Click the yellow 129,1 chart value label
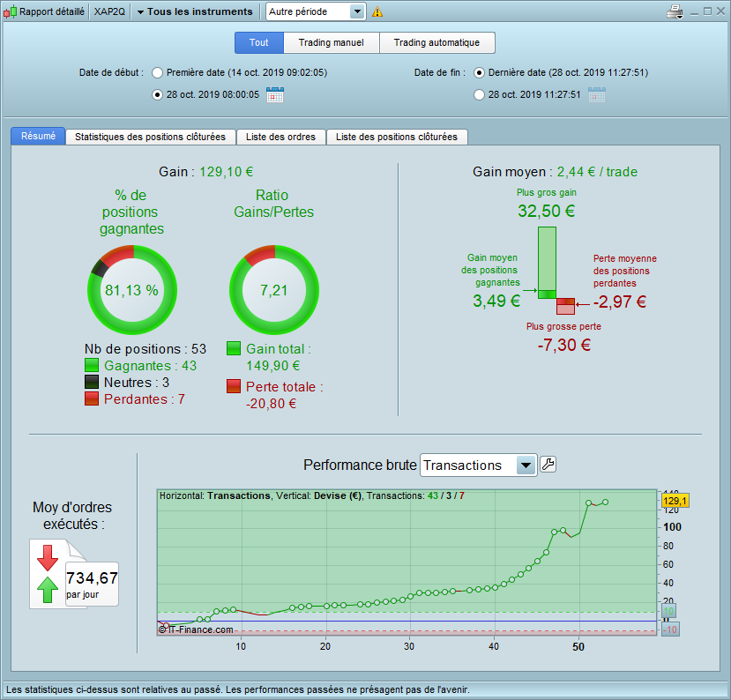This screenshot has height=700, width=731. pyautogui.click(x=675, y=501)
